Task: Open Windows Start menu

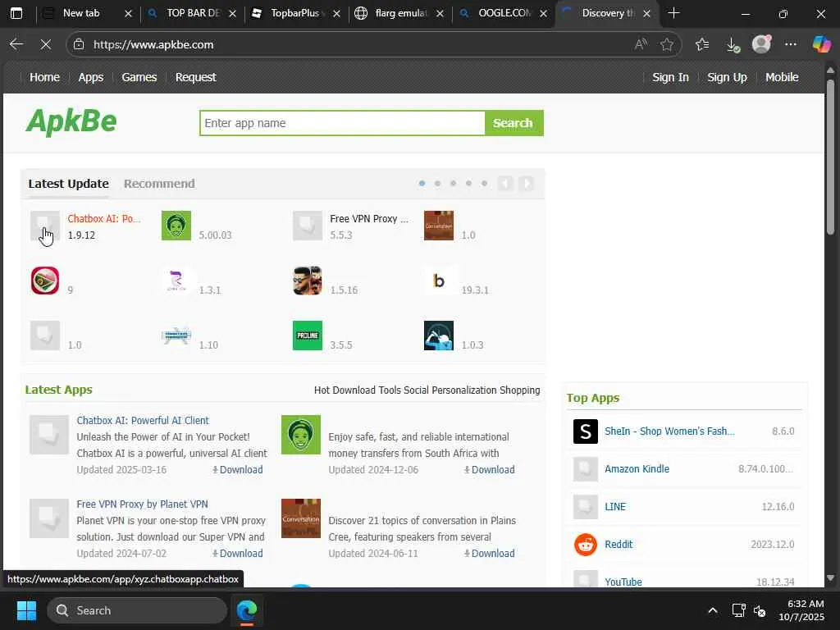Action: pyautogui.click(x=26, y=610)
